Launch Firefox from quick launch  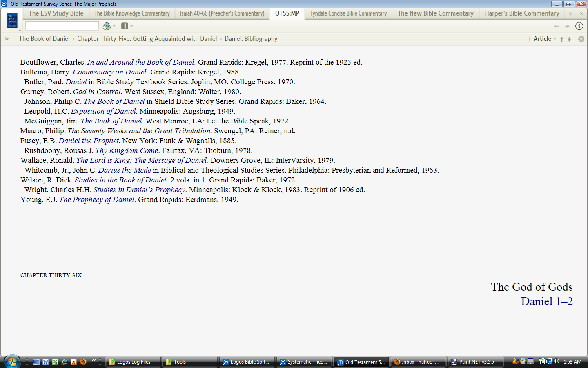point(83,362)
